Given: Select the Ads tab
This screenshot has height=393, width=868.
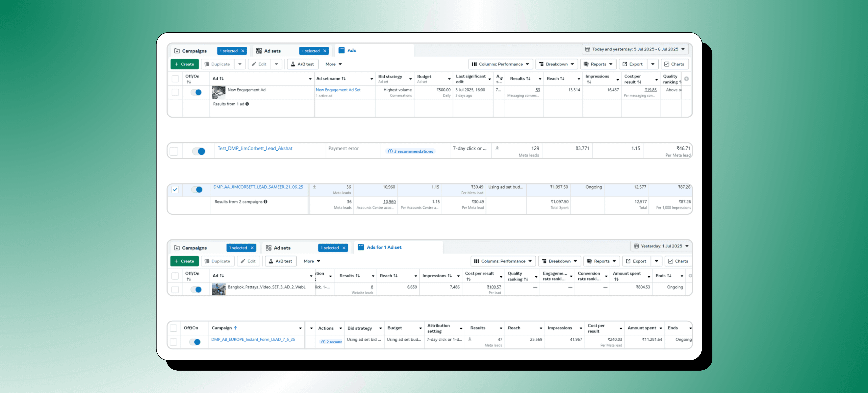Looking at the screenshot, I should point(347,50).
